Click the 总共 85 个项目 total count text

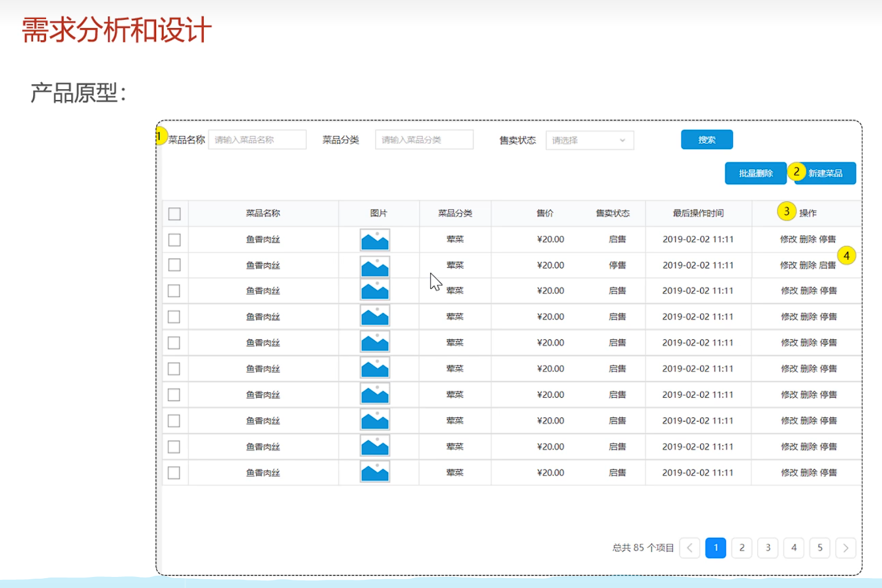pyautogui.click(x=643, y=548)
